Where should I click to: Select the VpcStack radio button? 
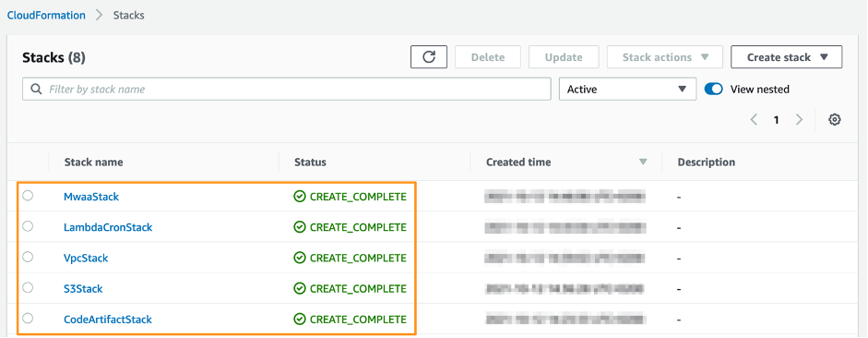[28, 257]
